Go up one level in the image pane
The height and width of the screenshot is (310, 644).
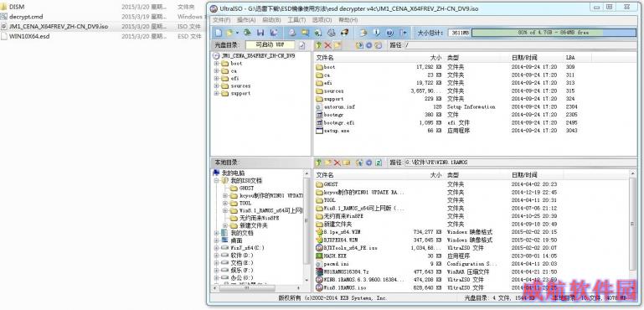click(318, 45)
